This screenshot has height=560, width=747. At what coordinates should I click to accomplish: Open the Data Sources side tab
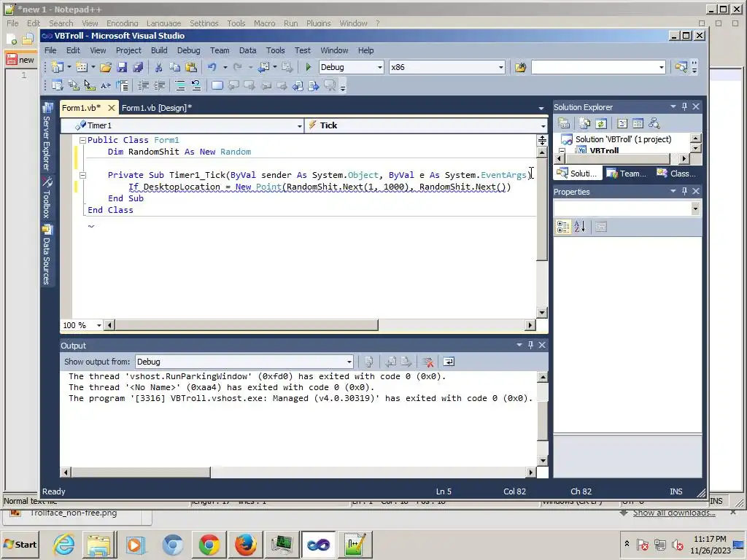click(47, 254)
